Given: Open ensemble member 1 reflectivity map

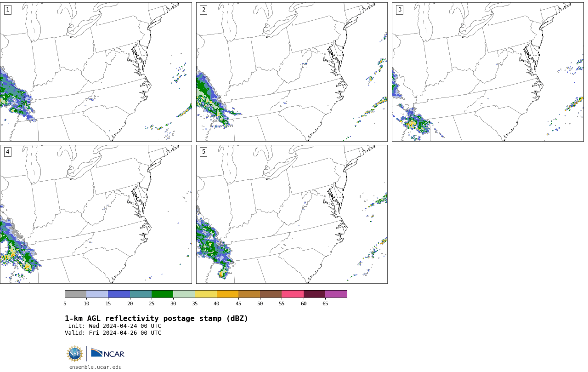Looking at the screenshot, I should [96, 72].
